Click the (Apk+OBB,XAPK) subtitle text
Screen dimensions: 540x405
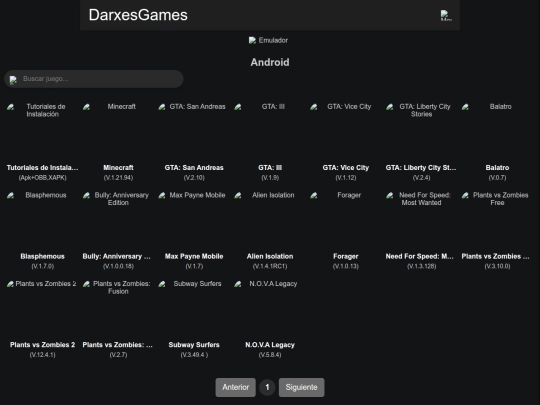tap(42, 178)
